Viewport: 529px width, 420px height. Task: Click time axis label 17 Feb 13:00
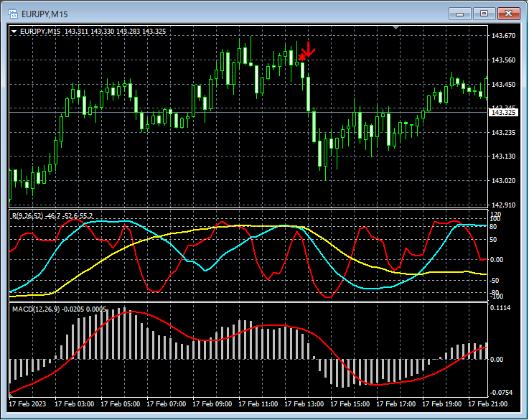304,403
